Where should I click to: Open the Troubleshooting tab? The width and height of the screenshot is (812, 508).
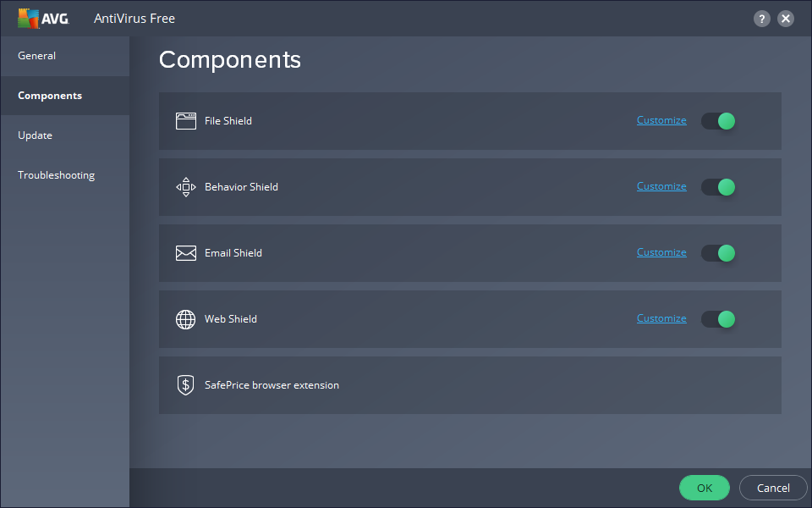65,175
